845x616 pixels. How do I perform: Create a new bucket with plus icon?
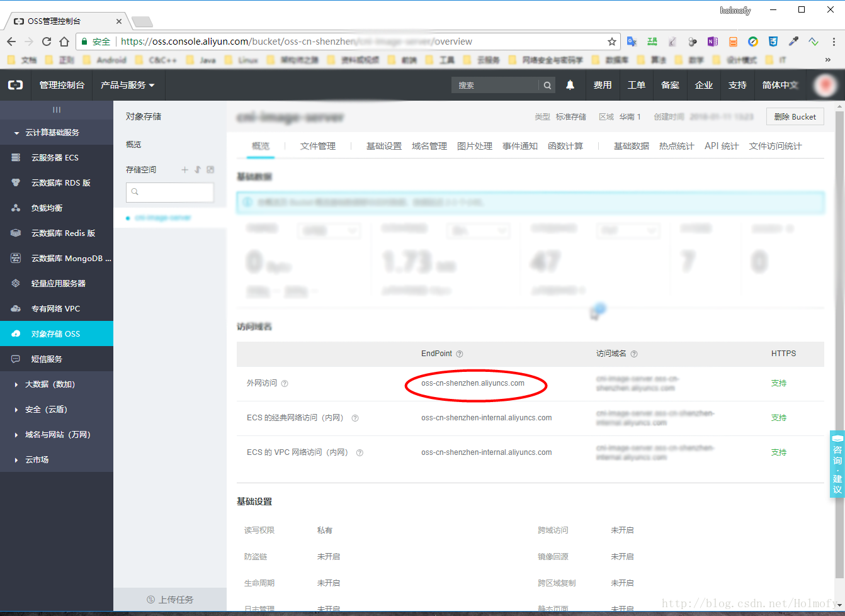[184, 170]
